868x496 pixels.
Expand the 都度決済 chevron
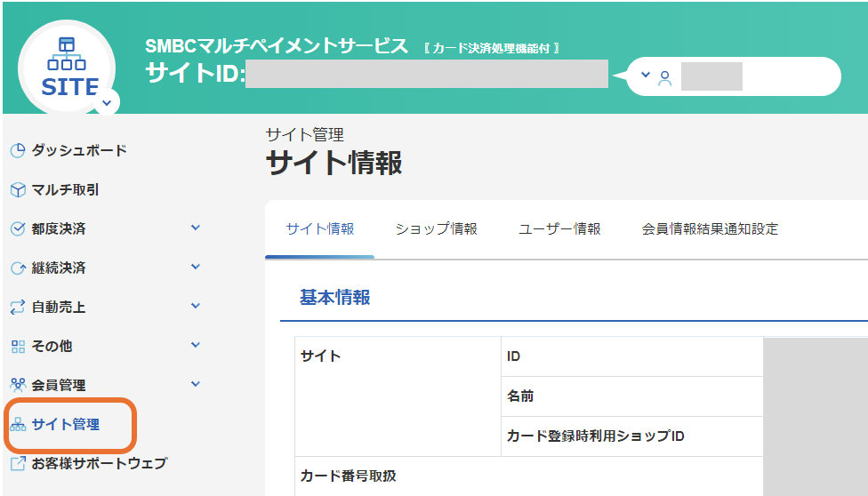click(x=196, y=228)
